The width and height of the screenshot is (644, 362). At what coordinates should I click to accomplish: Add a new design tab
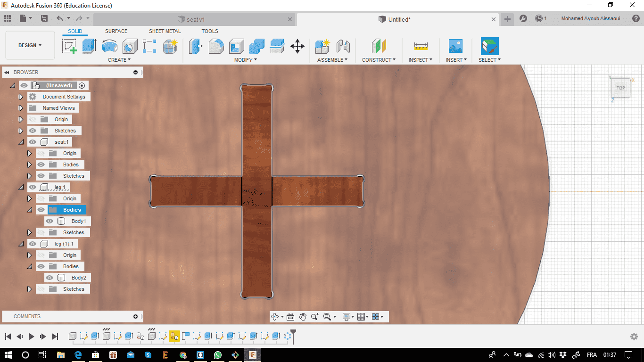507,19
